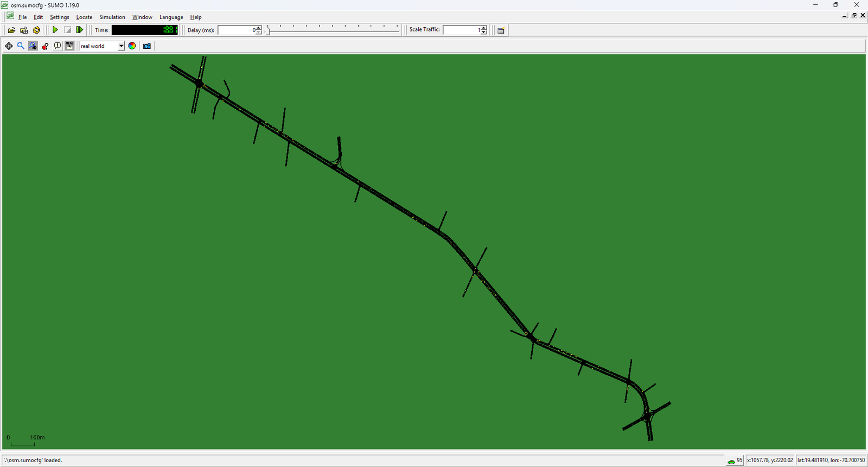The width and height of the screenshot is (868, 467).
Task: Open the File menu
Action: click(22, 17)
